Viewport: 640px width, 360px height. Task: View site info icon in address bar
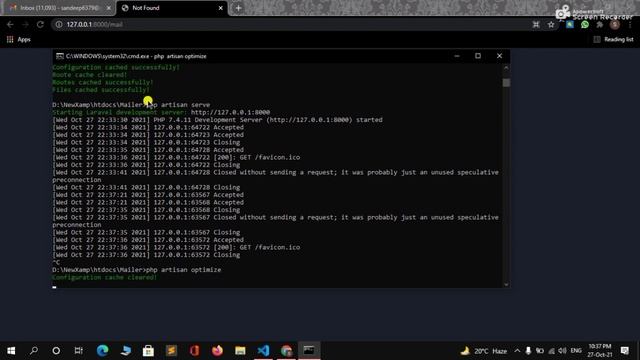59,24
